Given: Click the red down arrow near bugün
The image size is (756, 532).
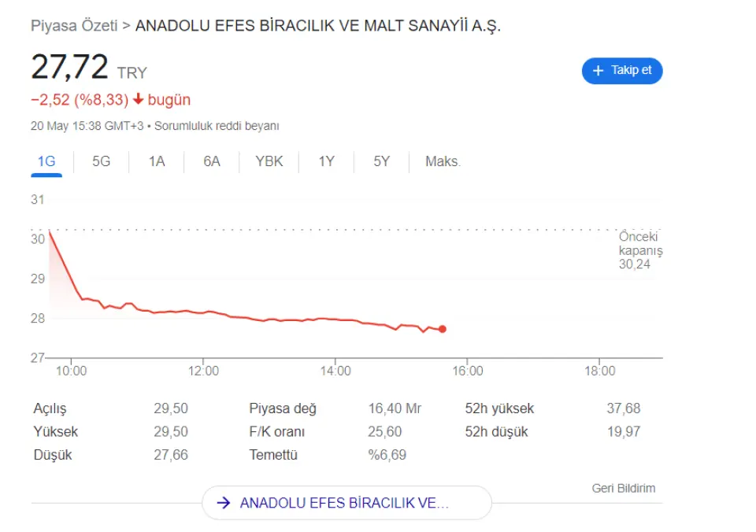Looking at the screenshot, I should (x=138, y=100).
